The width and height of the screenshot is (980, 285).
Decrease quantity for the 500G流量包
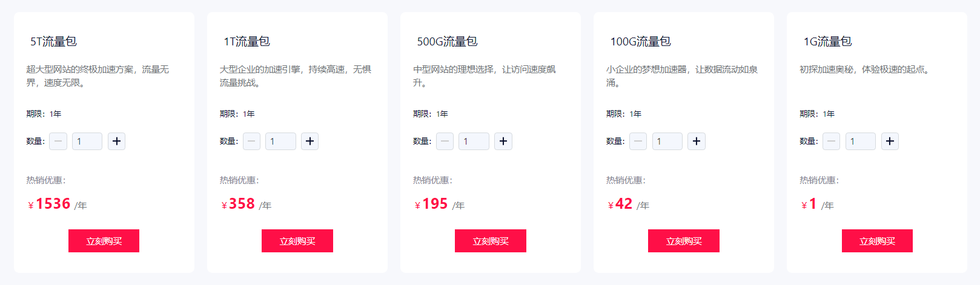[x=445, y=141]
